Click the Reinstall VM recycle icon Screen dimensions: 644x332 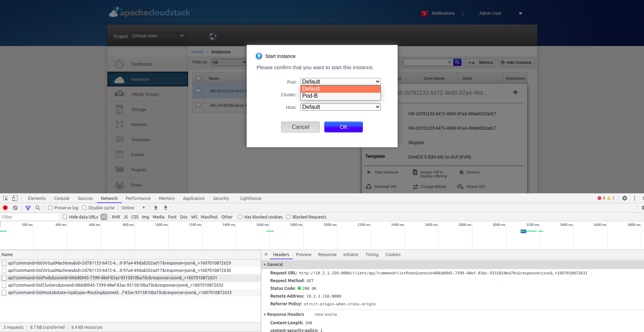coord(369,187)
